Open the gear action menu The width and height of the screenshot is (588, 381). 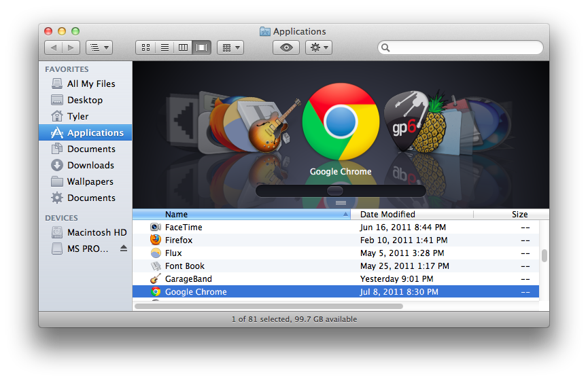[319, 48]
